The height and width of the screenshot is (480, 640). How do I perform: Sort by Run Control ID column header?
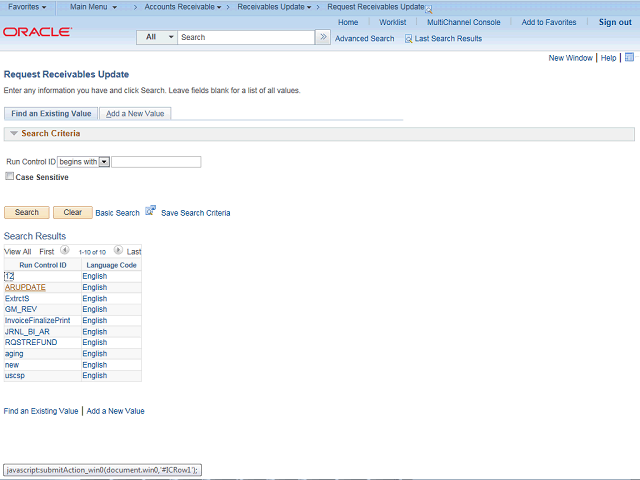coord(43,265)
